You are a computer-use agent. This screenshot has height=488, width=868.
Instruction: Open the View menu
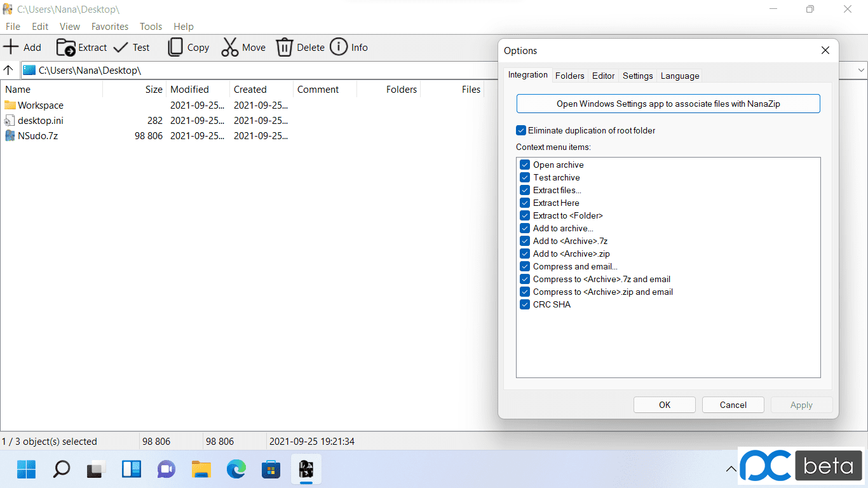pos(70,27)
